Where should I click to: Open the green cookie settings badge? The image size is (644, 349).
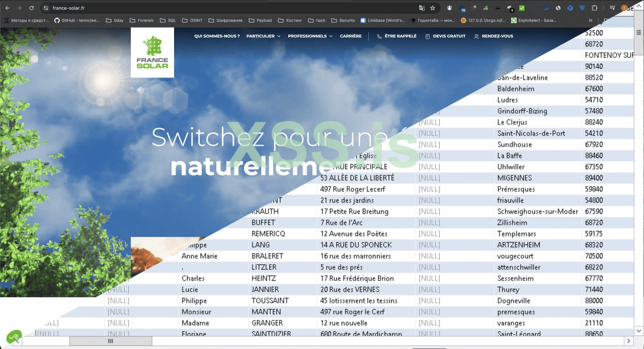pos(14,336)
